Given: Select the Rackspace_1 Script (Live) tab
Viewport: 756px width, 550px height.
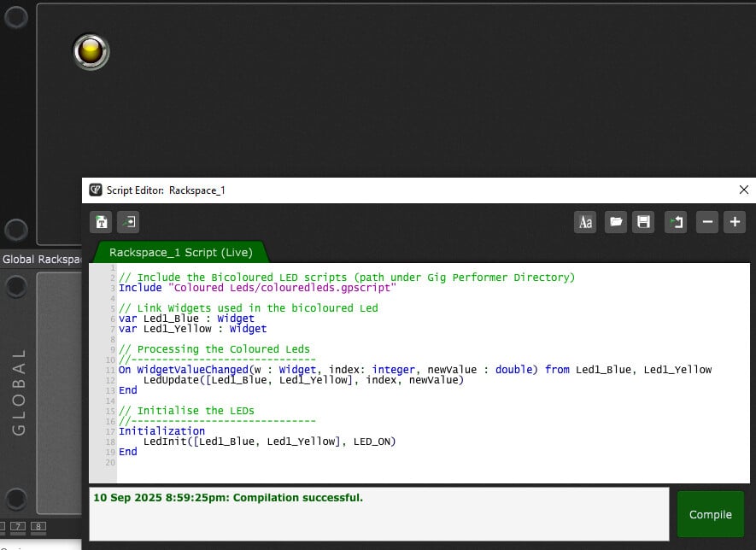Looking at the screenshot, I should (x=180, y=253).
